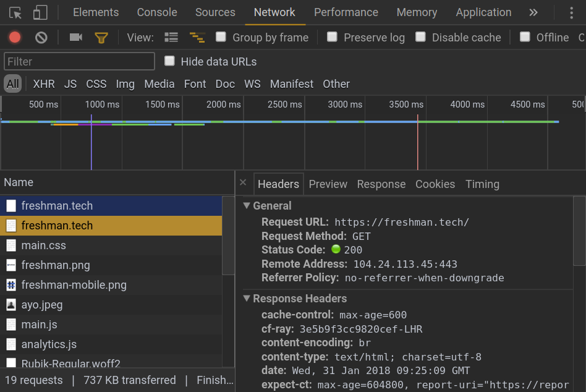Image resolution: width=586 pixels, height=392 pixels.
Task: Click the capture screenshots camera icon
Action: (x=76, y=38)
